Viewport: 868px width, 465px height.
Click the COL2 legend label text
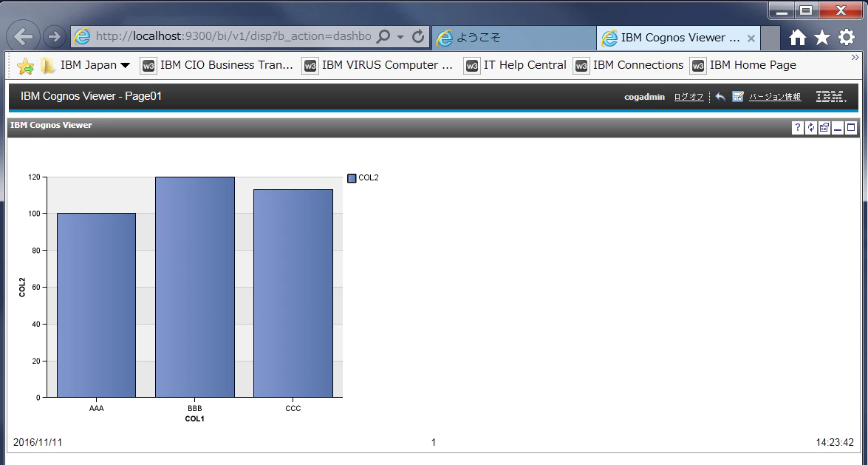click(x=369, y=178)
